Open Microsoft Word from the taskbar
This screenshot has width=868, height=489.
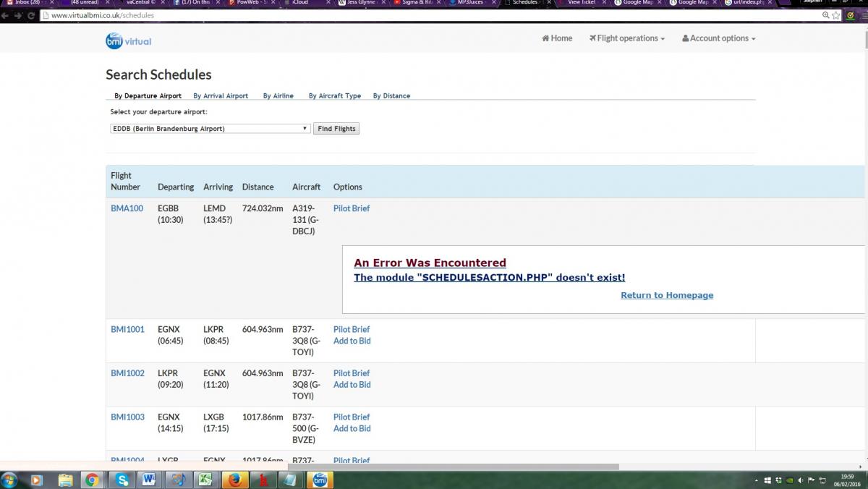pos(149,480)
